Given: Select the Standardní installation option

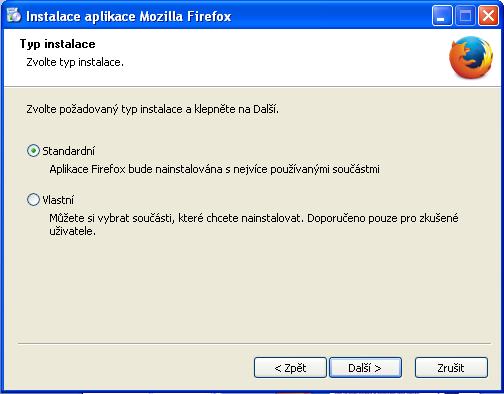Looking at the screenshot, I should tap(33, 151).
